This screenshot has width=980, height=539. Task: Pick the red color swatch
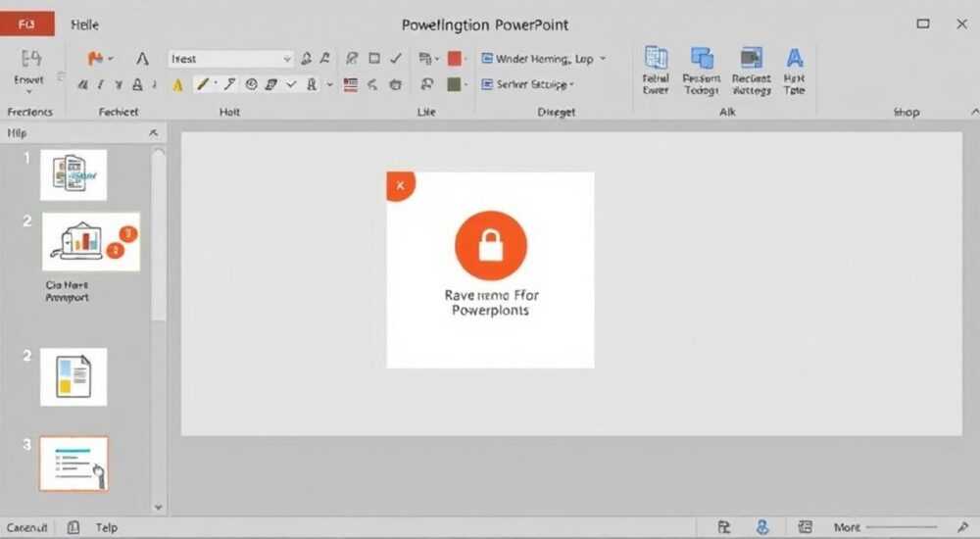[455, 58]
